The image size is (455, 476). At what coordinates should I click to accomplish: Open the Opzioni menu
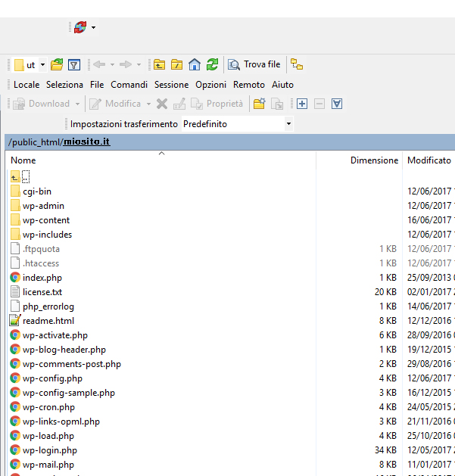(210, 85)
